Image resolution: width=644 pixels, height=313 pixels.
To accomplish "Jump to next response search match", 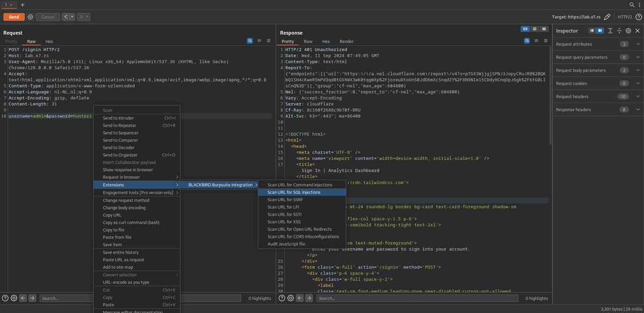I will click(309, 298).
